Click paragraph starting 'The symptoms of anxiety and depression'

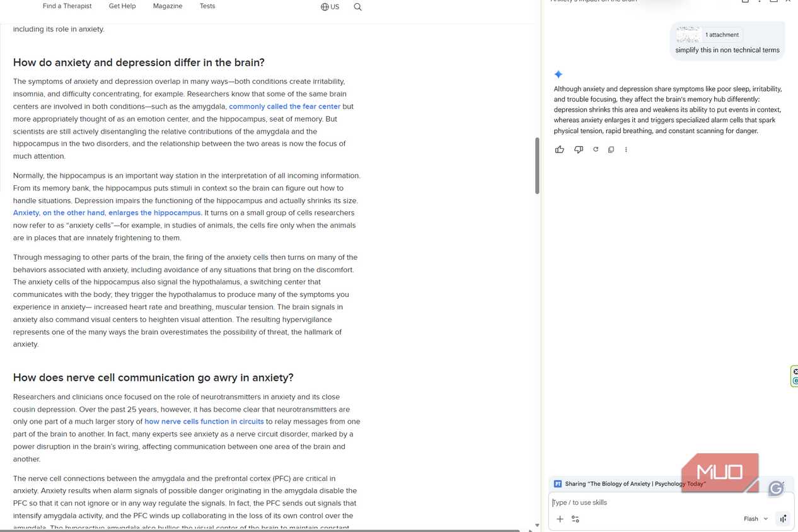(x=183, y=119)
